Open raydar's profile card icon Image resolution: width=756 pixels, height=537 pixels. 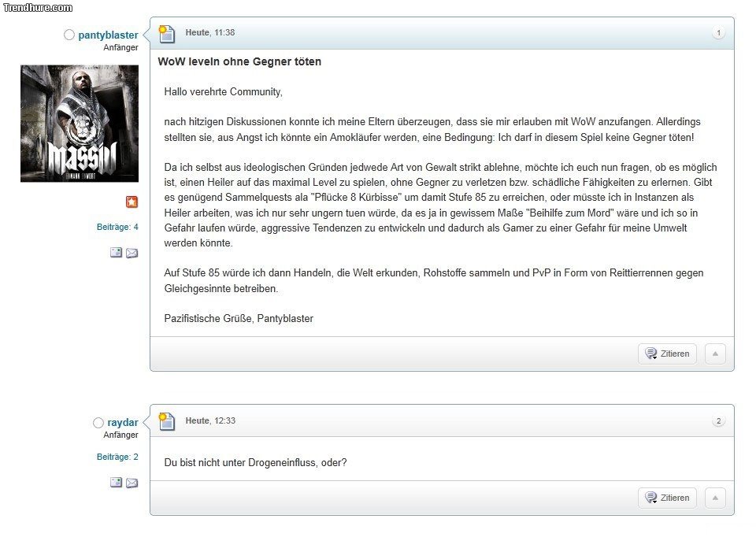coord(116,483)
